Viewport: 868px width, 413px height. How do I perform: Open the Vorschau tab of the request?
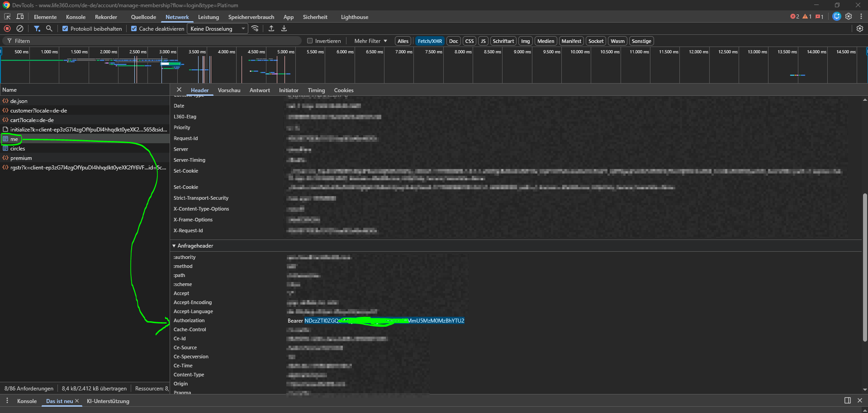(x=229, y=90)
